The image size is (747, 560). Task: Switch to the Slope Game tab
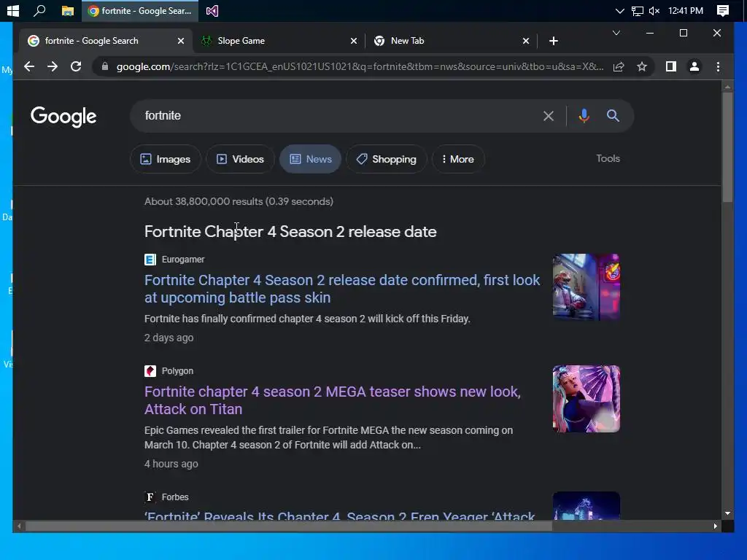click(x=279, y=41)
